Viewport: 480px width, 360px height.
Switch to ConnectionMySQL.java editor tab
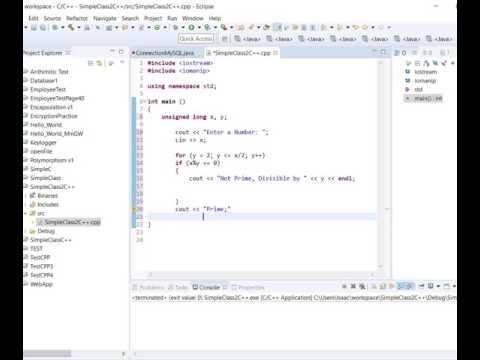coord(164,53)
